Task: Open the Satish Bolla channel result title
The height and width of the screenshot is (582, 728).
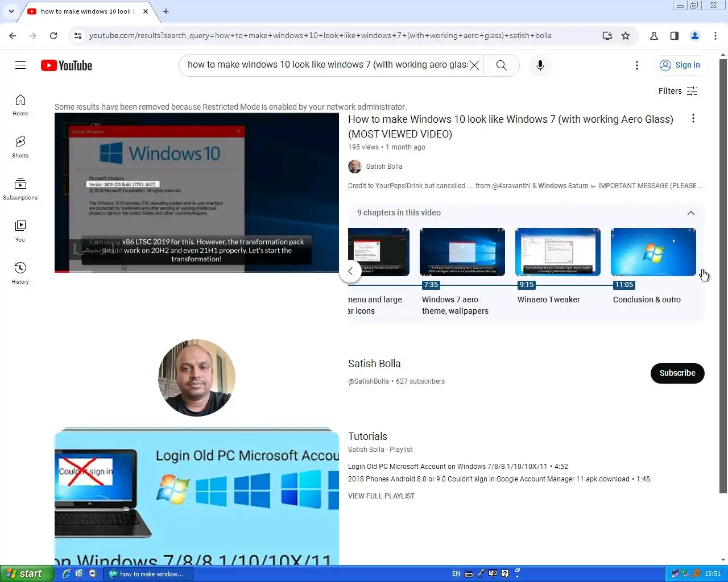Action: point(374,364)
